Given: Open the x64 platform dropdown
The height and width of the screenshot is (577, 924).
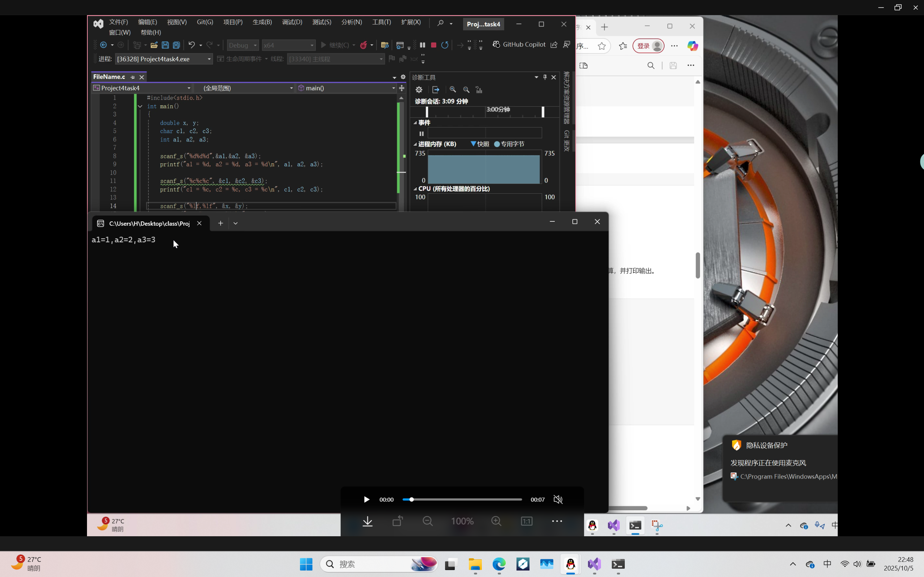Looking at the screenshot, I should [288, 45].
